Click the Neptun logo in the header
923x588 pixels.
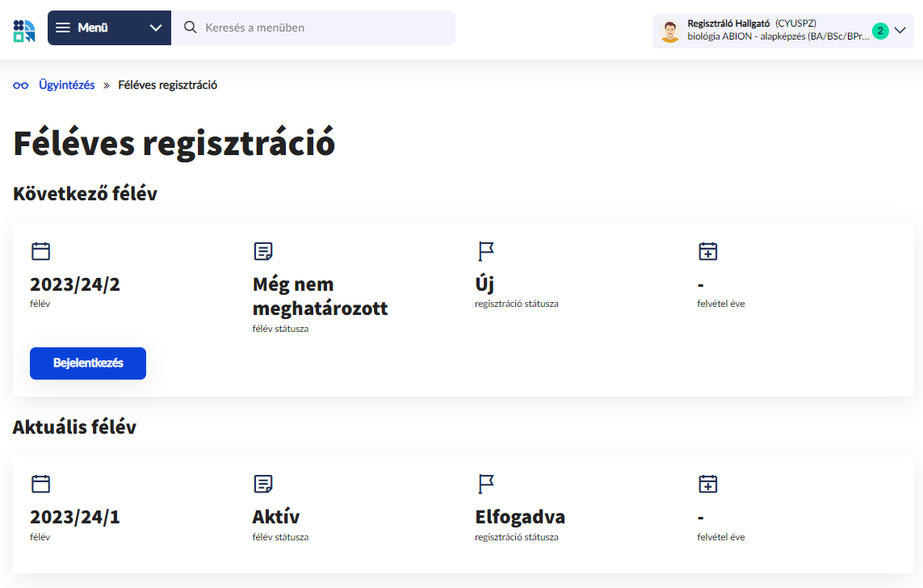(x=24, y=31)
